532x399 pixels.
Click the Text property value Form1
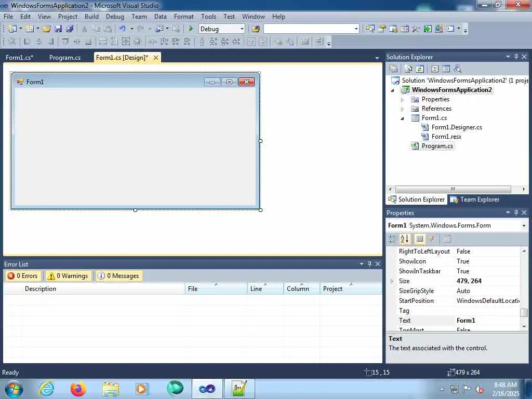[x=487, y=321]
